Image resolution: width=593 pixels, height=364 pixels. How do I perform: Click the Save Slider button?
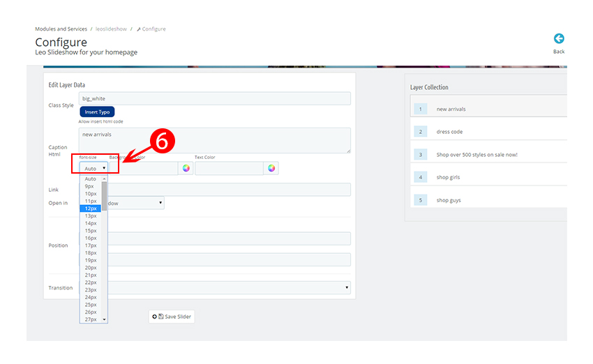click(x=171, y=317)
